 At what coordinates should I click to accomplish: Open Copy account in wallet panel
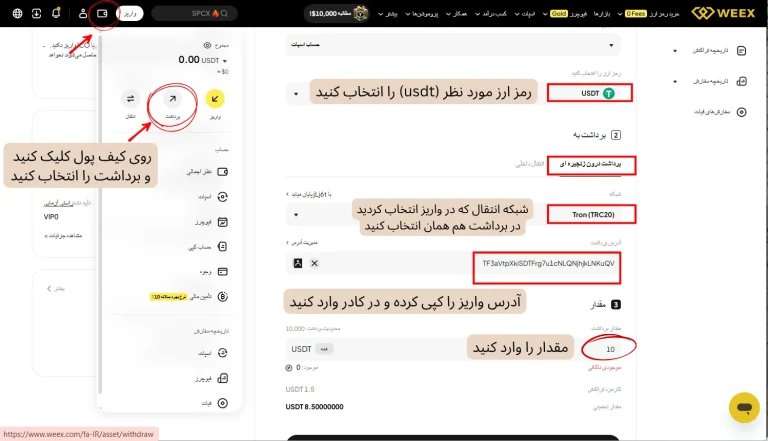point(208,246)
